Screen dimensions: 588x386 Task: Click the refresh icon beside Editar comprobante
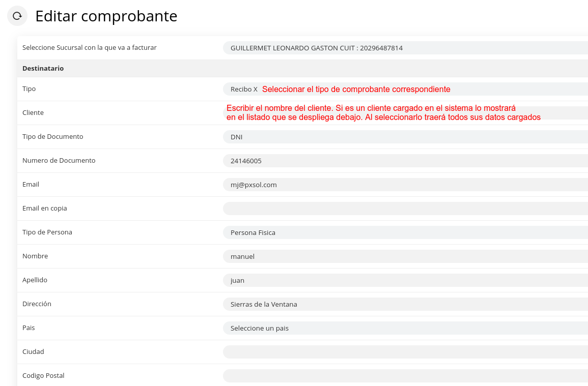tap(17, 16)
